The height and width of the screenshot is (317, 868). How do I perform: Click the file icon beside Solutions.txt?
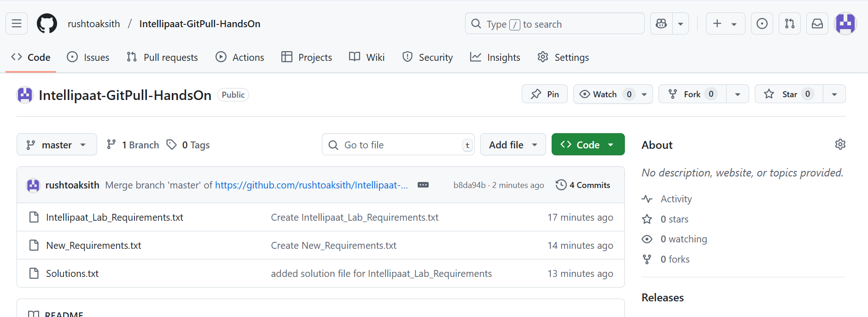pyautogui.click(x=34, y=273)
